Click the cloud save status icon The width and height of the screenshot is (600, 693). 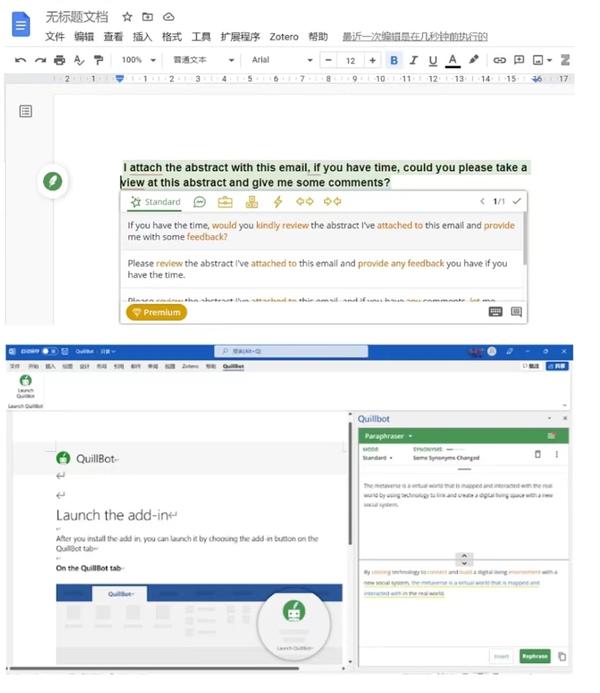pos(169,17)
